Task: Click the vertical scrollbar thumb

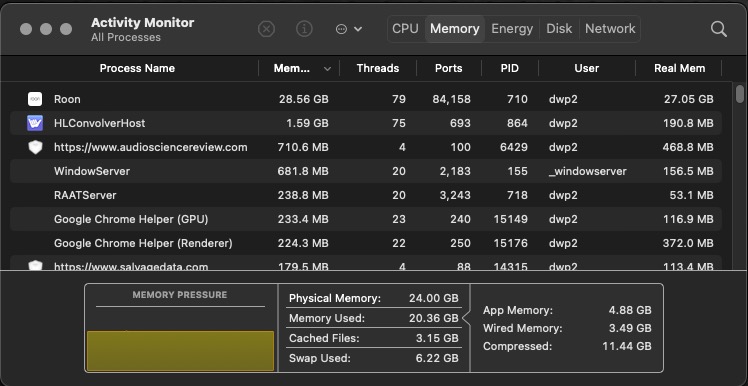Action: point(739,94)
